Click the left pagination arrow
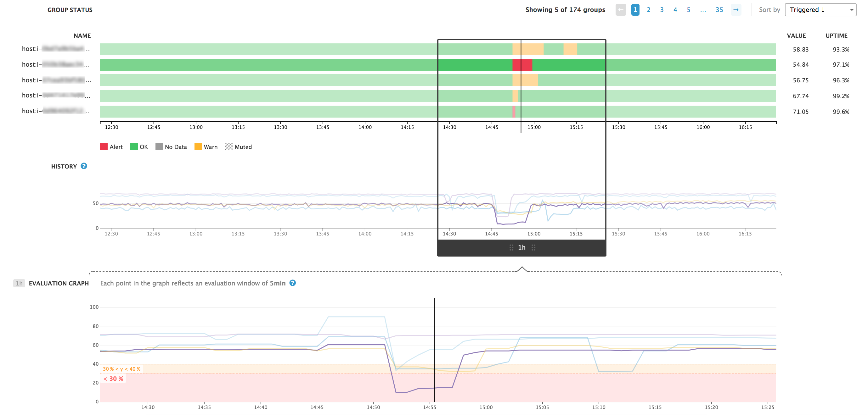The height and width of the screenshot is (415, 868). click(621, 9)
